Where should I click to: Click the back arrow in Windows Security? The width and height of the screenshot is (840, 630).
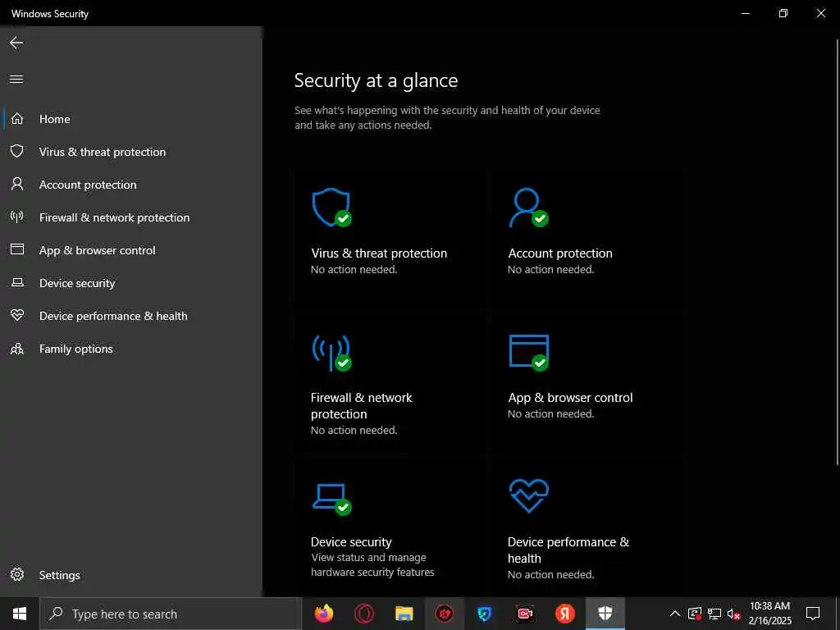tap(16, 43)
